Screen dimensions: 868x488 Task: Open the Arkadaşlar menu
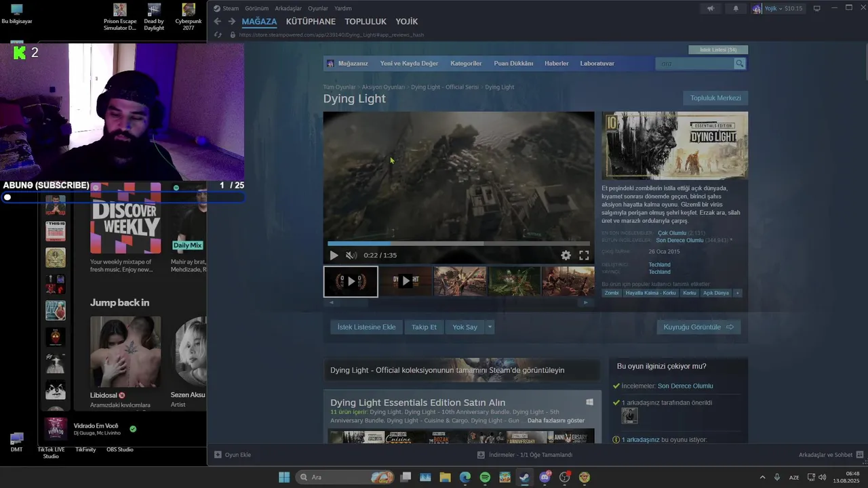pyautogui.click(x=288, y=8)
